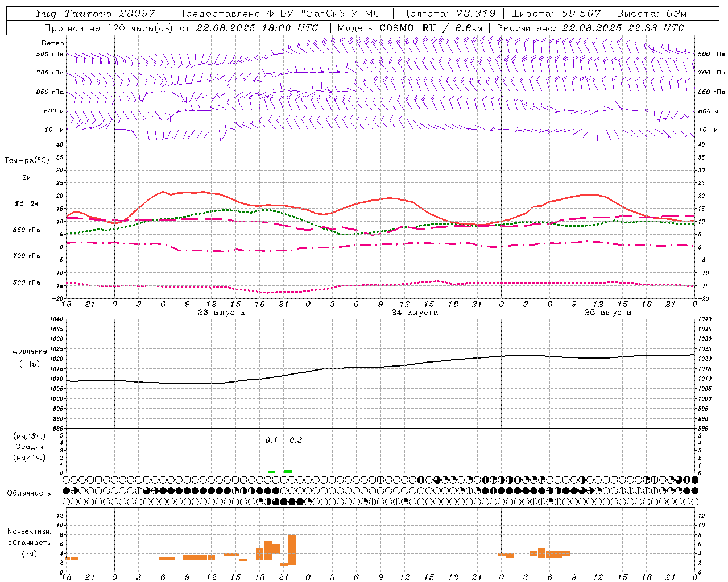Click the "Облачность" cloud cover label
The height and width of the screenshot is (582, 728).
(29, 493)
